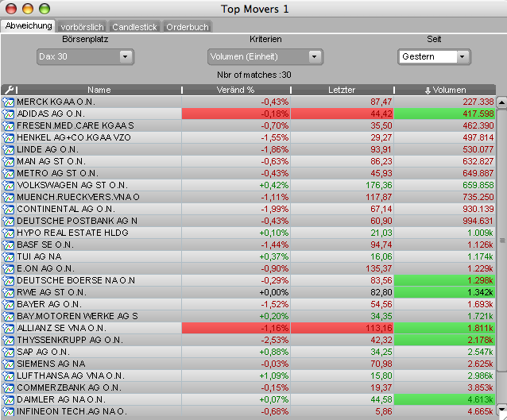Open chart icon for ADIDAS AG O.N.
The height and width of the screenshot is (420, 507).
pyautogui.click(x=9, y=114)
